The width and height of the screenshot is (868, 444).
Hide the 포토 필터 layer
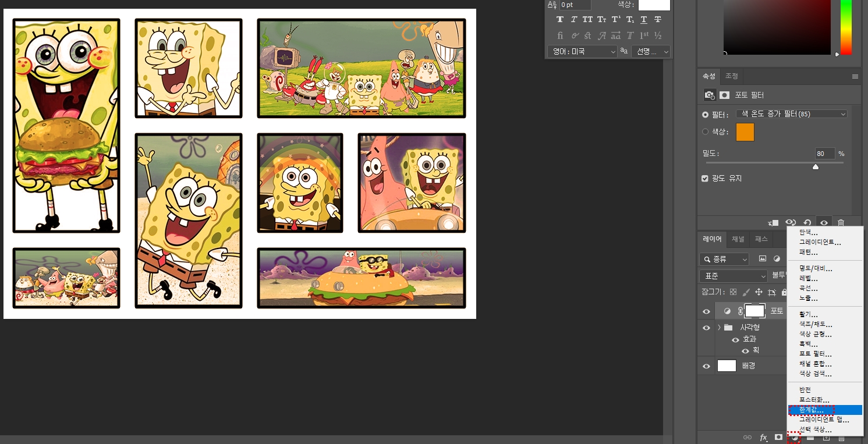pyautogui.click(x=706, y=311)
